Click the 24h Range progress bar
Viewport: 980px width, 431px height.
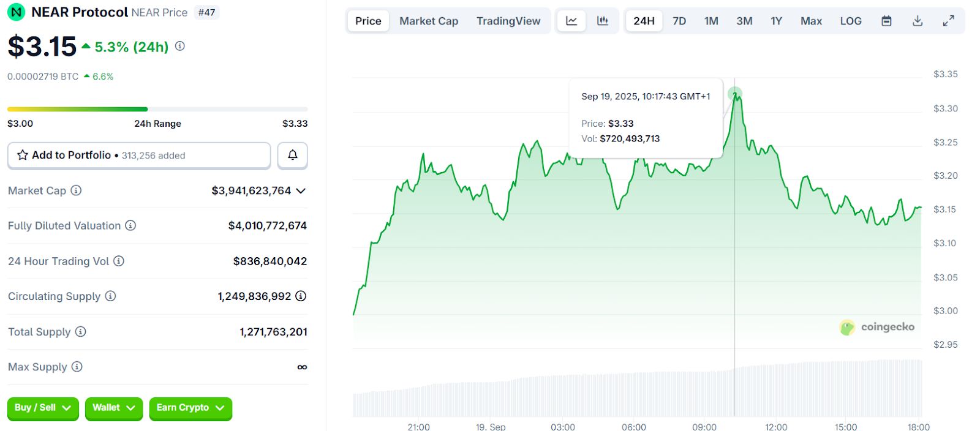tap(157, 109)
